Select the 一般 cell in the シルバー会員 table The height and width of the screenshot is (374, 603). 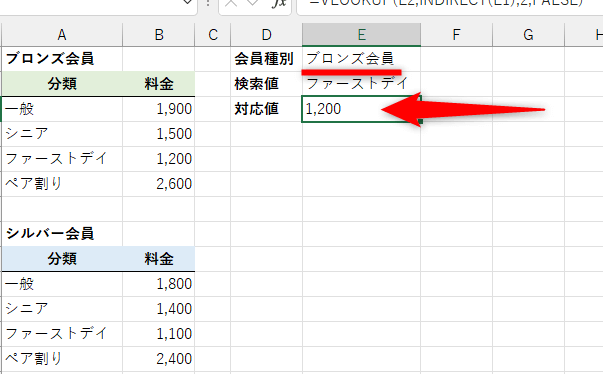(62, 284)
